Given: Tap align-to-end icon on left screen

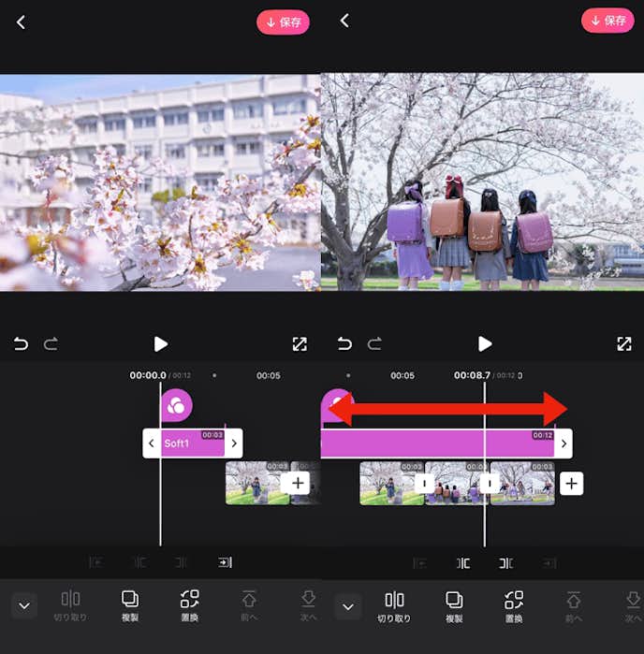Looking at the screenshot, I should pos(225,562).
